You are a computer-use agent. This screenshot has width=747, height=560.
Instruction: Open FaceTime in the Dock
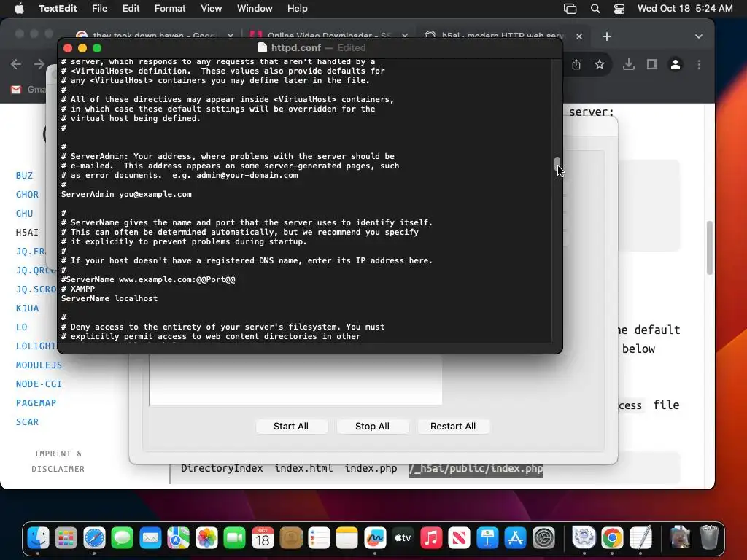(x=234, y=538)
